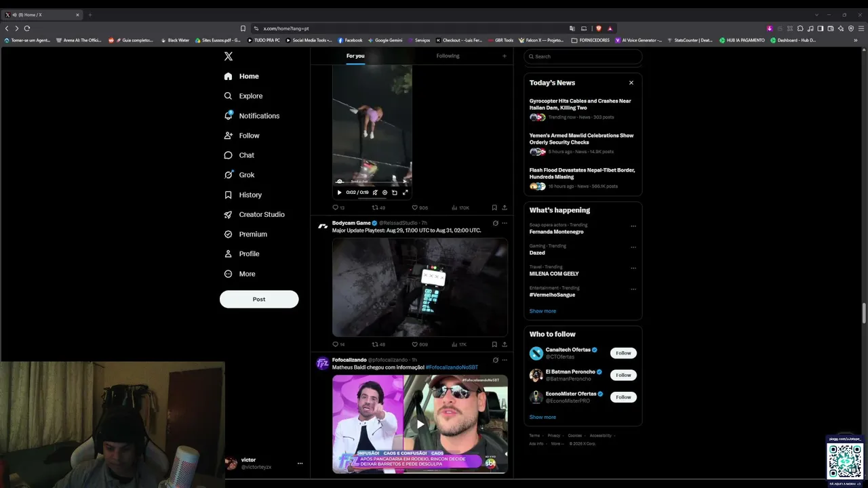Screen dimensions: 868x488
Task: Show more suggestions under Who to follow
Action: (x=542, y=418)
